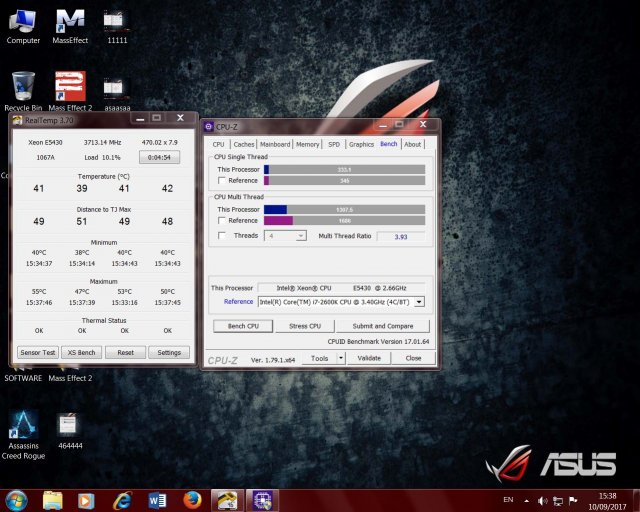Image resolution: width=640 pixels, height=512 pixels.
Task: Show hidden system tray icons
Action: click(x=526, y=499)
